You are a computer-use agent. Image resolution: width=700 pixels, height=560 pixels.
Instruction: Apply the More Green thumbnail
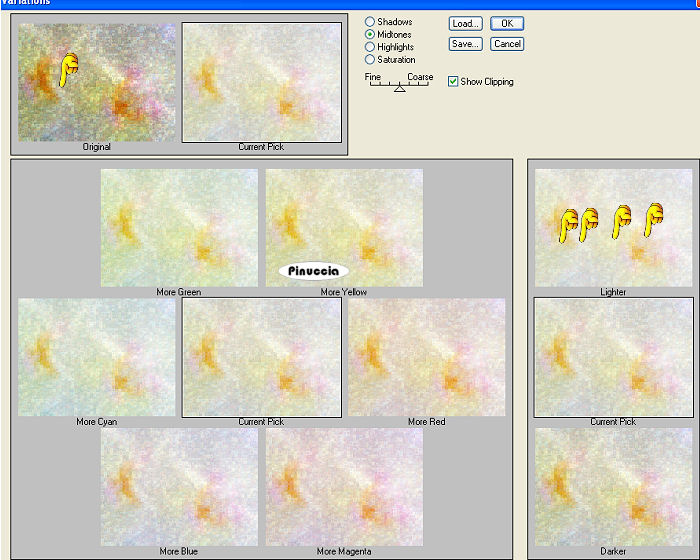coord(179,228)
